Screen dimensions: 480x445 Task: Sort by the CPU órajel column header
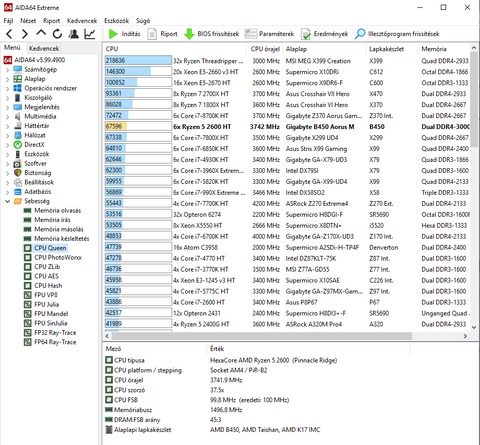tap(265, 49)
